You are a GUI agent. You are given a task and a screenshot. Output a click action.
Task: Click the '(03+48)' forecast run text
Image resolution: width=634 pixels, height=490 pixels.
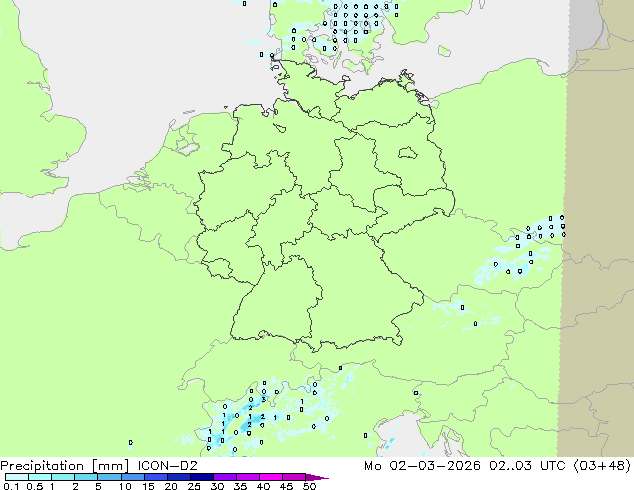coord(602,466)
